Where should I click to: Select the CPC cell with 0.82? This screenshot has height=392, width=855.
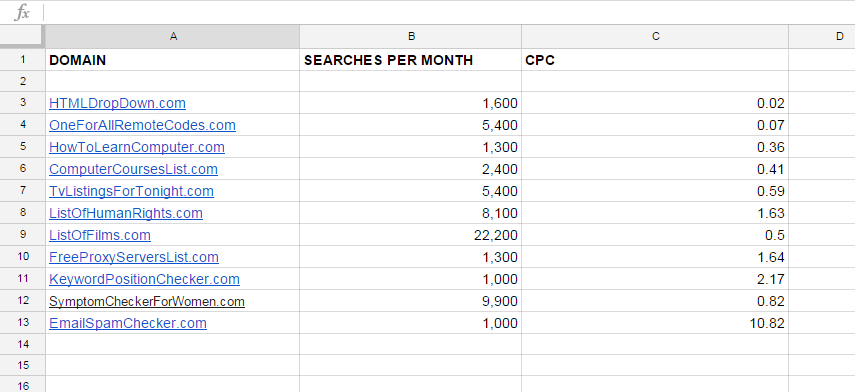pyautogui.click(x=655, y=301)
